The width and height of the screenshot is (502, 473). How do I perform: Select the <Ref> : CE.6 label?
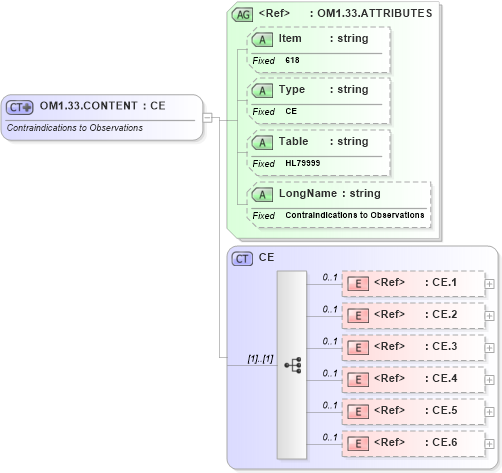[415, 442]
